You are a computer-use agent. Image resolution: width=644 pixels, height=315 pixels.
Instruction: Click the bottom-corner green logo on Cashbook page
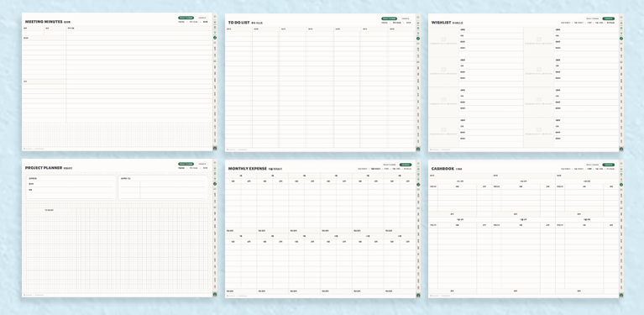coord(621,295)
